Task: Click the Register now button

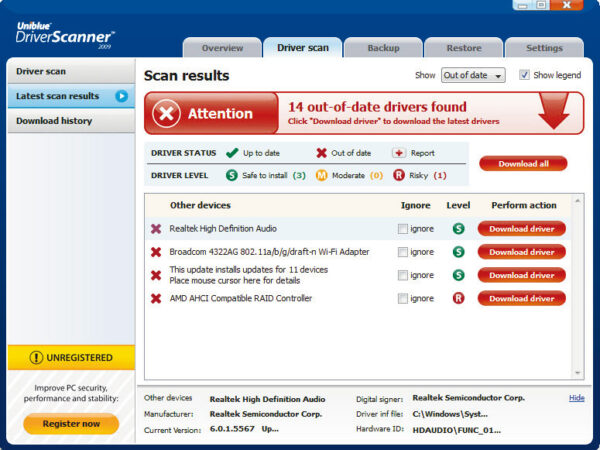Action: [70, 423]
